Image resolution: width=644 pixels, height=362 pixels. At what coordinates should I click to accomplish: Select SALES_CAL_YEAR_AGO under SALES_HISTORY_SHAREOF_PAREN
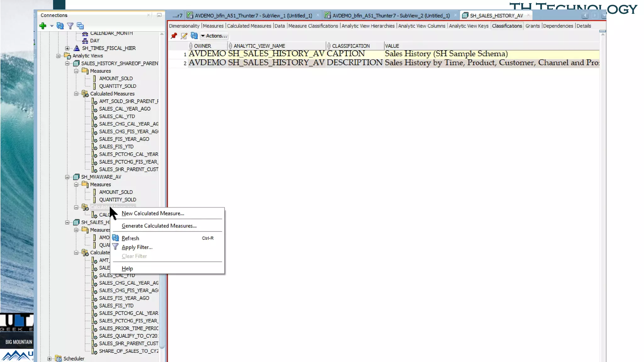coord(125,109)
